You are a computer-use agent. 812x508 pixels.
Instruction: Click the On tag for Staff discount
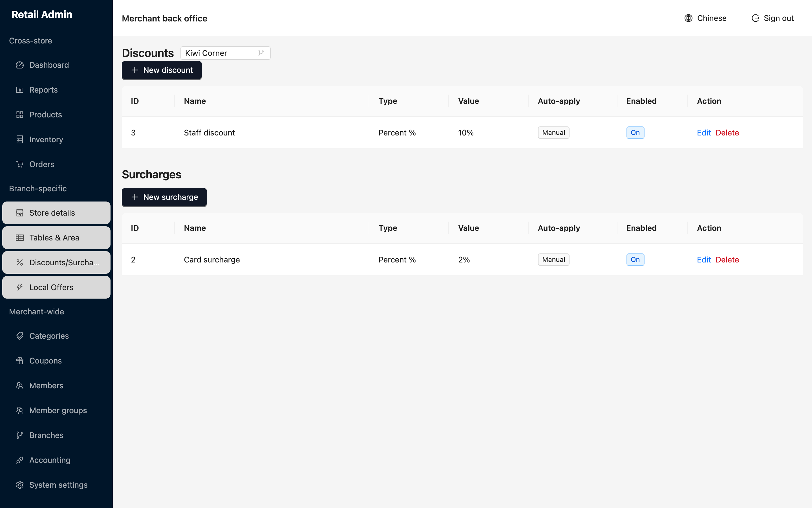[635, 133]
